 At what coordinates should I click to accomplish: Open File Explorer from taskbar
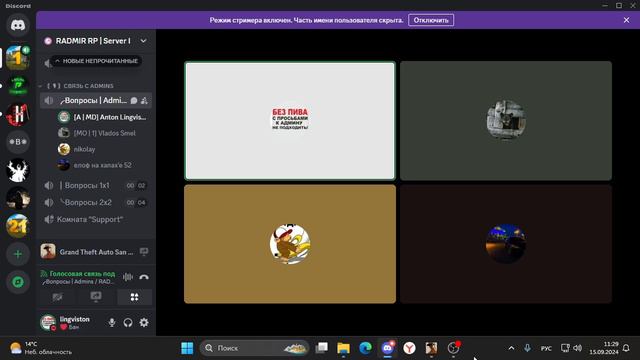click(x=344, y=348)
